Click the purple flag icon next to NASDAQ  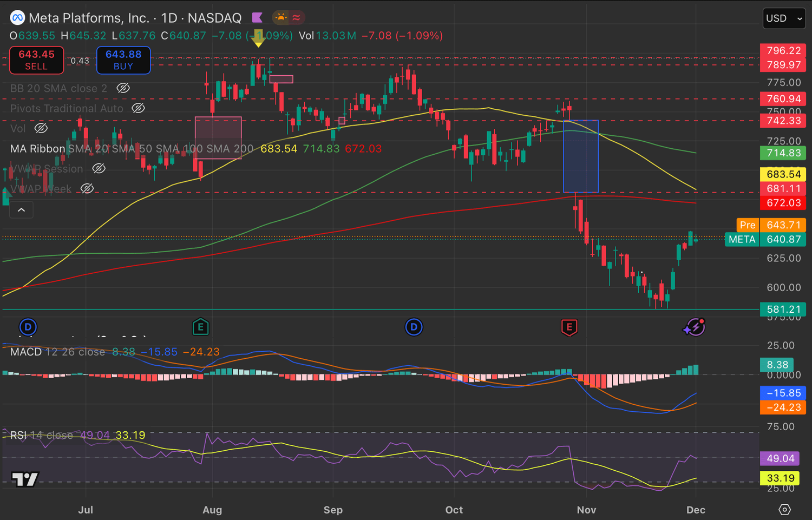click(257, 18)
